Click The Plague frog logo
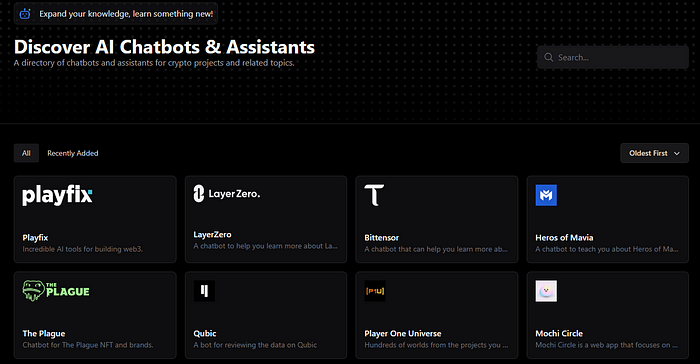The image size is (700, 364). click(56, 291)
